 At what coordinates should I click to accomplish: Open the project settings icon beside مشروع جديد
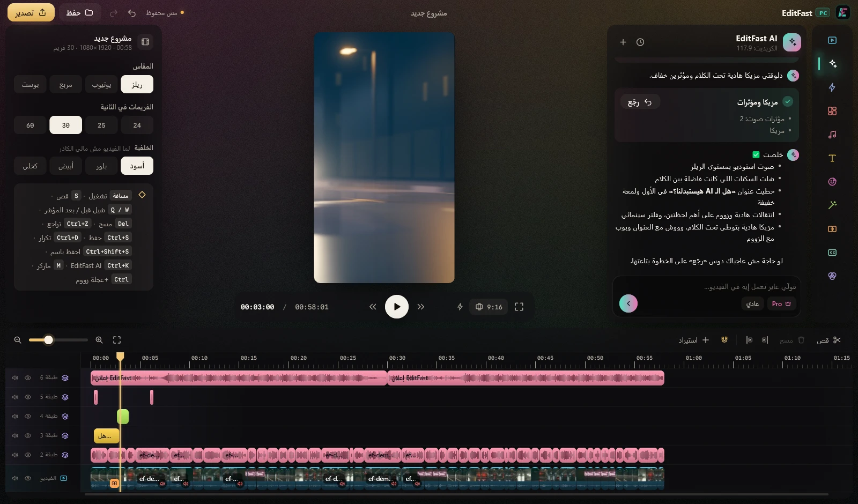(x=145, y=42)
